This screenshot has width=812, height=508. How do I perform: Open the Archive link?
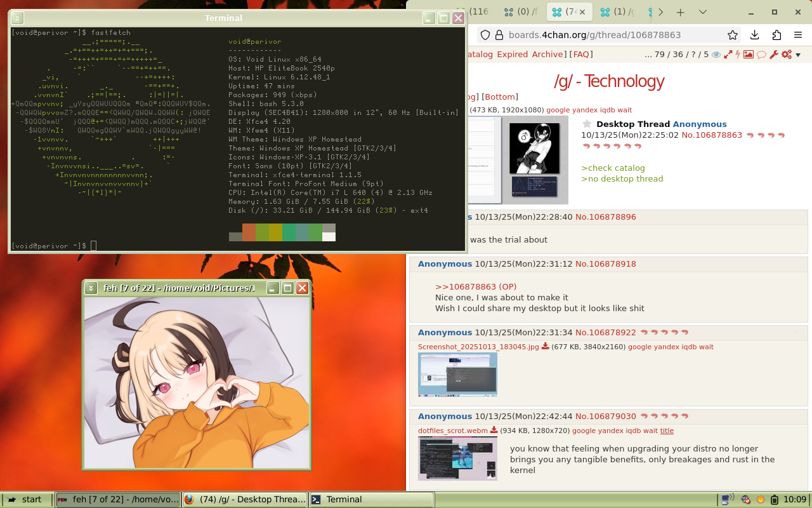[547, 55]
